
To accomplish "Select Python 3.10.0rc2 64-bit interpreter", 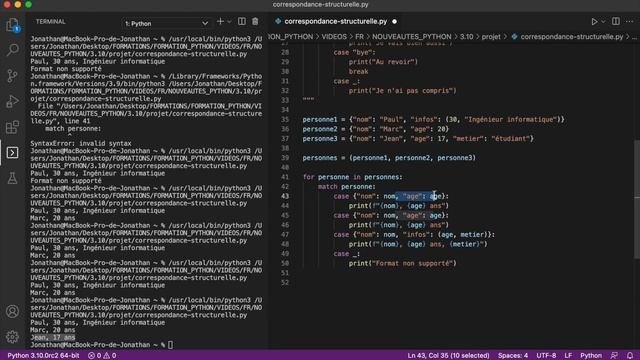I will tap(43, 356).
